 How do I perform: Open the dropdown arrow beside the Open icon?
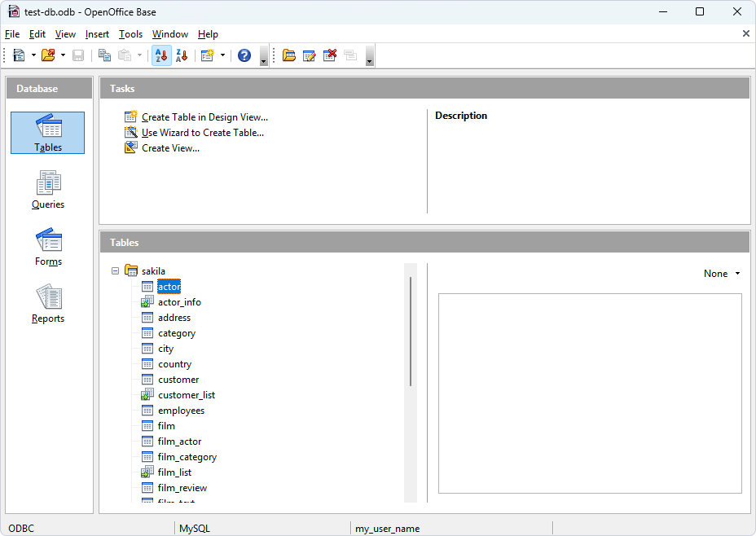pos(62,55)
